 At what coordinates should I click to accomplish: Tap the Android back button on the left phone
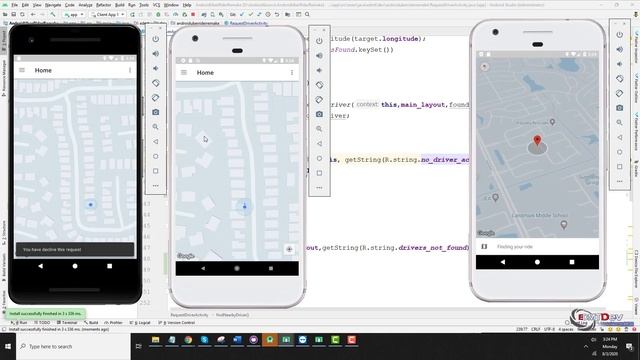(40, 266)
